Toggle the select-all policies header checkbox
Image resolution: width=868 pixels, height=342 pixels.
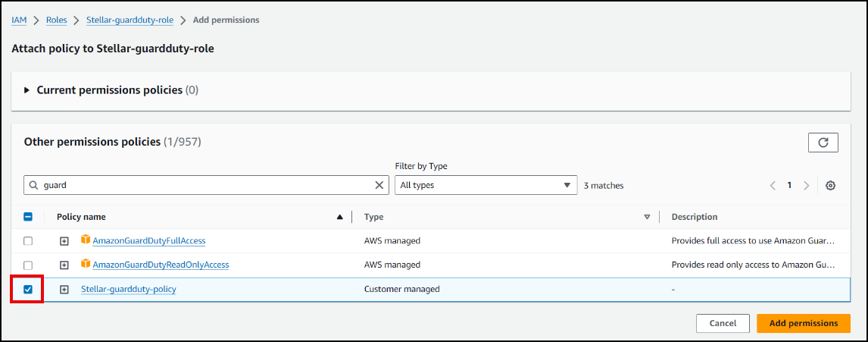[28, 217]
